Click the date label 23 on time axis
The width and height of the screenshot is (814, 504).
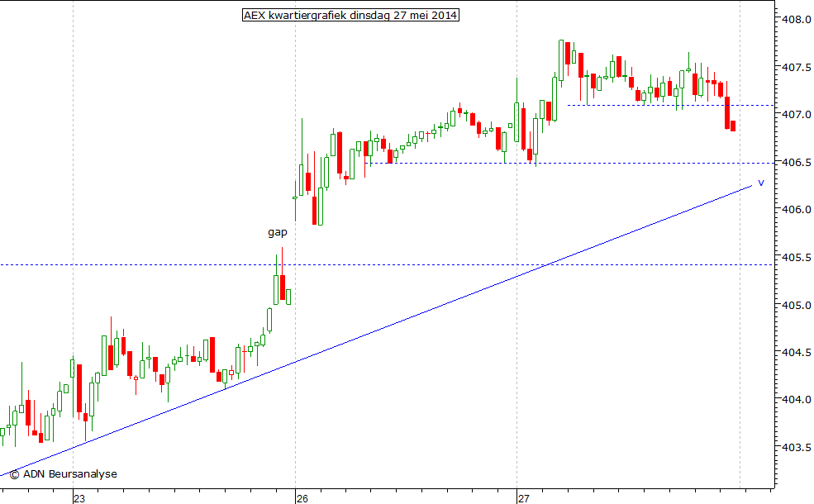pos(79,499)
